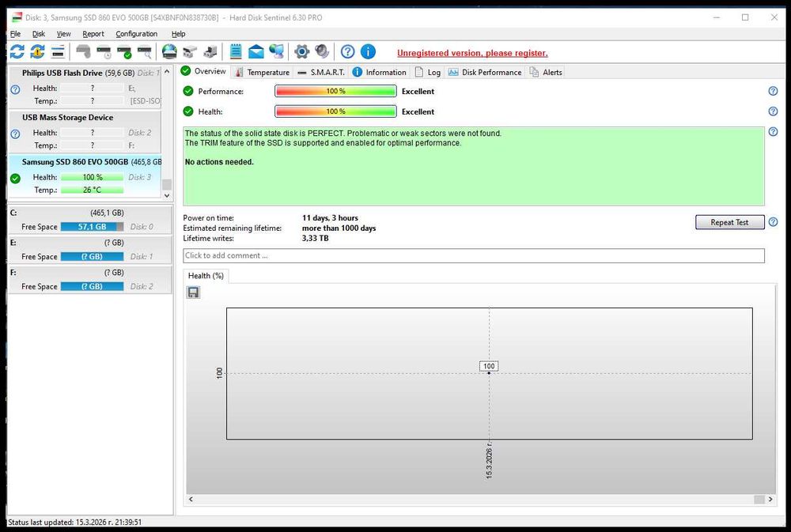Click the graph scroll left arrow
The image size is (791, 532).
point(191,500)
